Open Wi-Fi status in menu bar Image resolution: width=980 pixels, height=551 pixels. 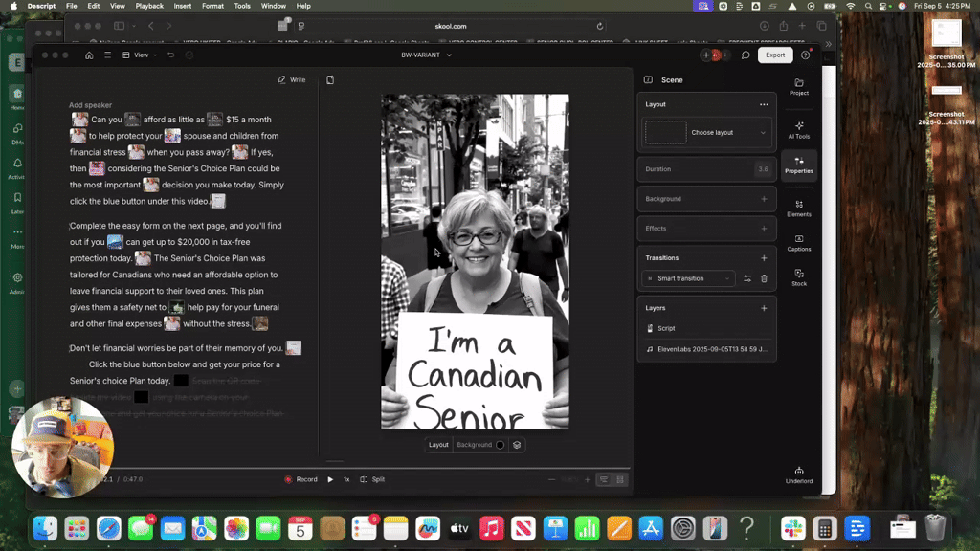pyautogui.click(x=850, y=6)
